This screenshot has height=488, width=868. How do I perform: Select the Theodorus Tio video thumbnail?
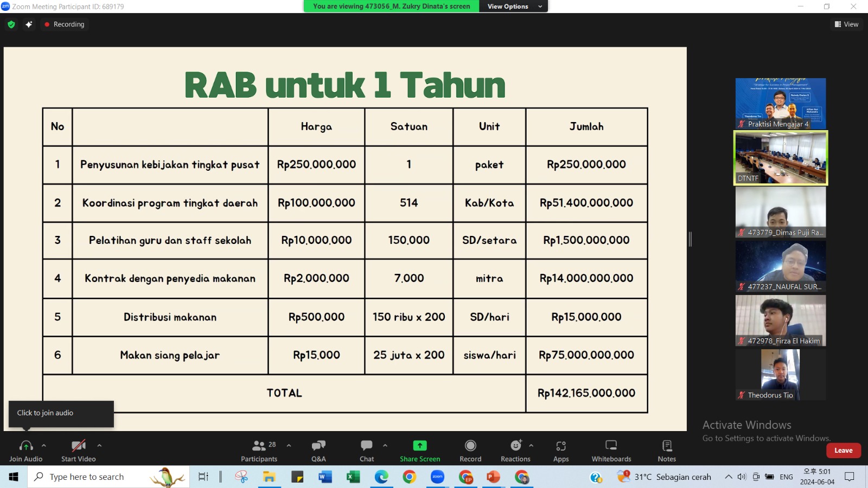781,375
